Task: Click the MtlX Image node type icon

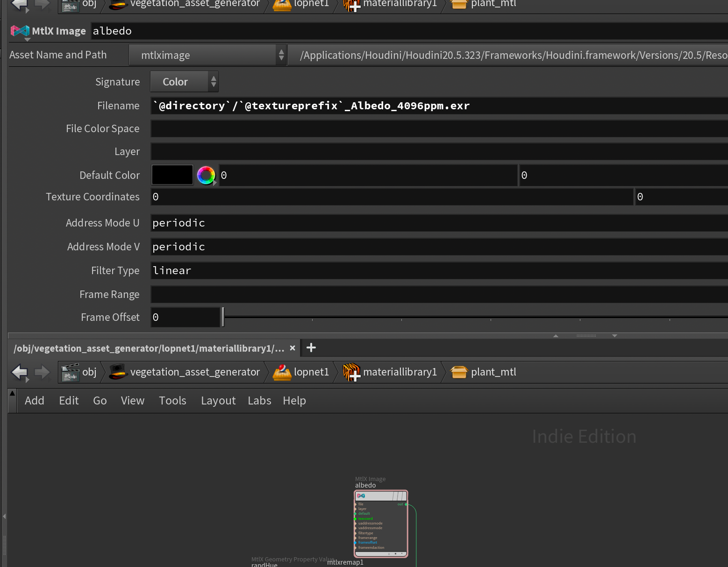Action: point(20,31)
